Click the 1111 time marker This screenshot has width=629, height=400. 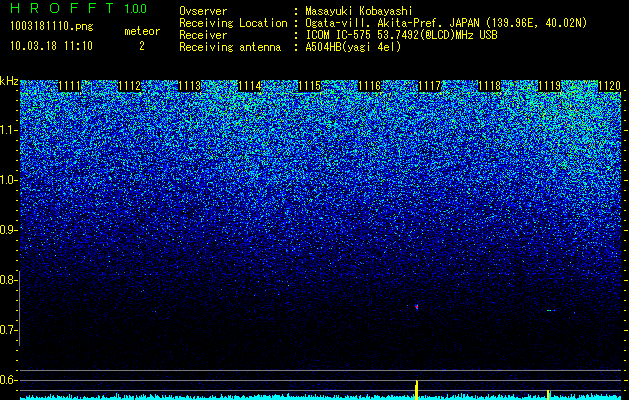70,86
